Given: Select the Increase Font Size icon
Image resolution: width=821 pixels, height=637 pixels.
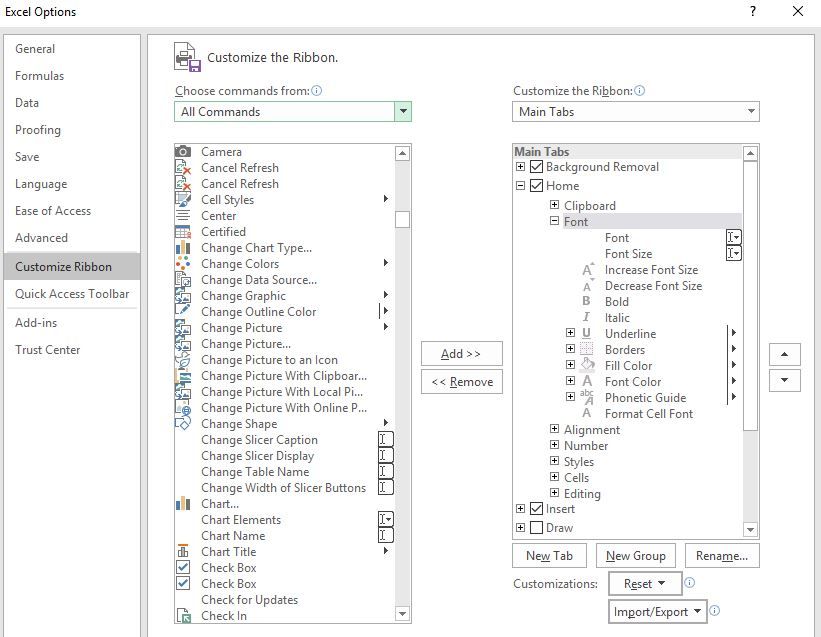Looking at the screenshot, I should (x=588, y=270).
